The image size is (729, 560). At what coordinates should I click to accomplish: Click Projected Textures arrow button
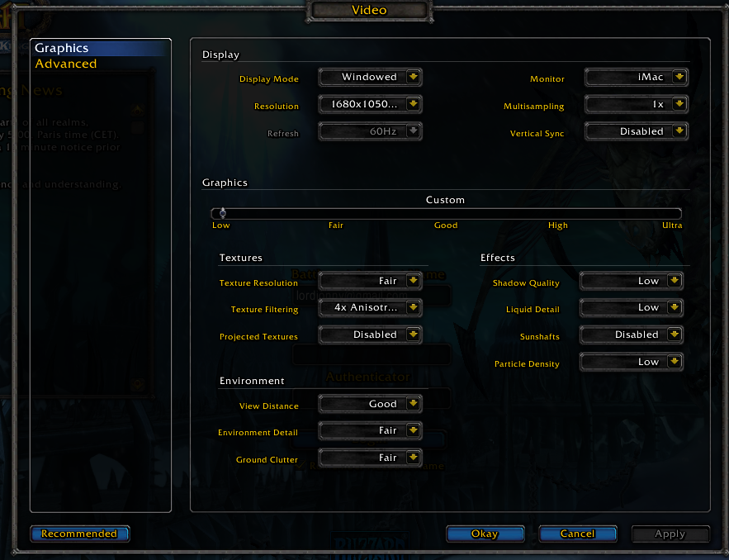(413, 334)
